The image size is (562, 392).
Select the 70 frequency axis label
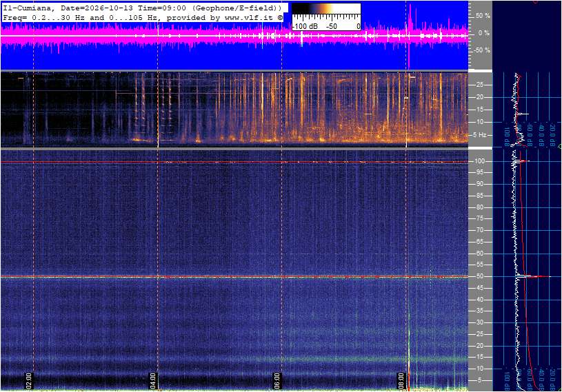pyautogui.click(x=479, y=230)
